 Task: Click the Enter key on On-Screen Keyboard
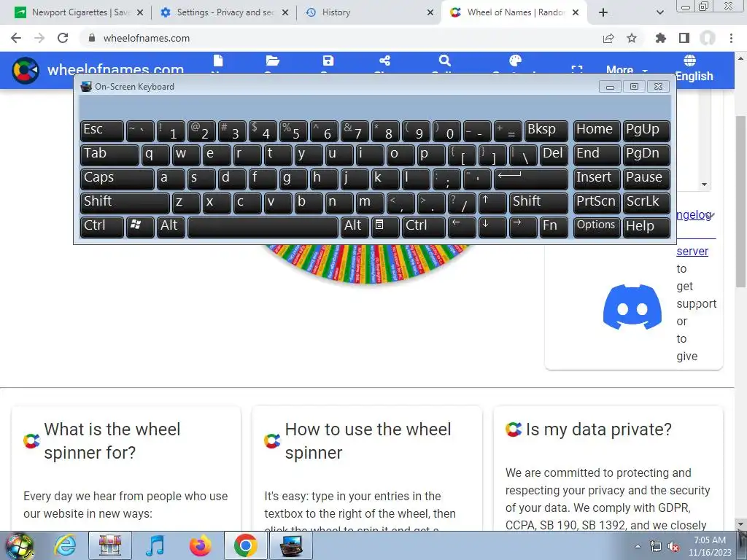531,179
